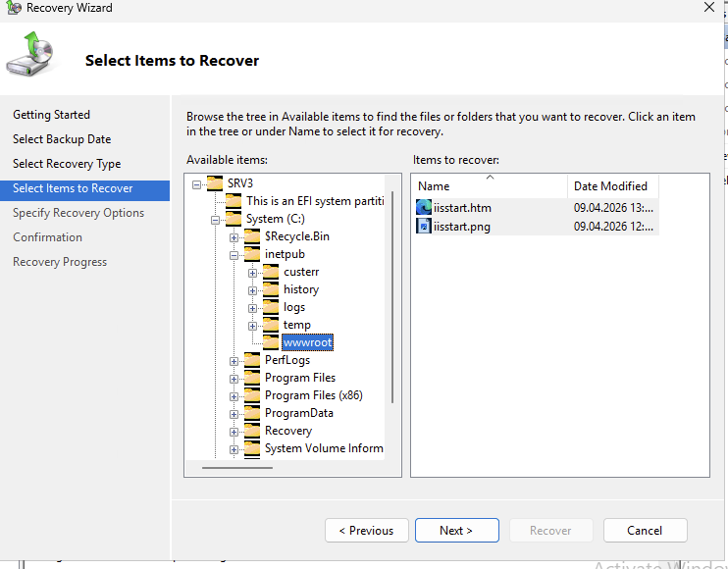The image size is (728, 569).
Task: Click the Edge icon of iisstart.htm
Action: [x=424, y=207]
